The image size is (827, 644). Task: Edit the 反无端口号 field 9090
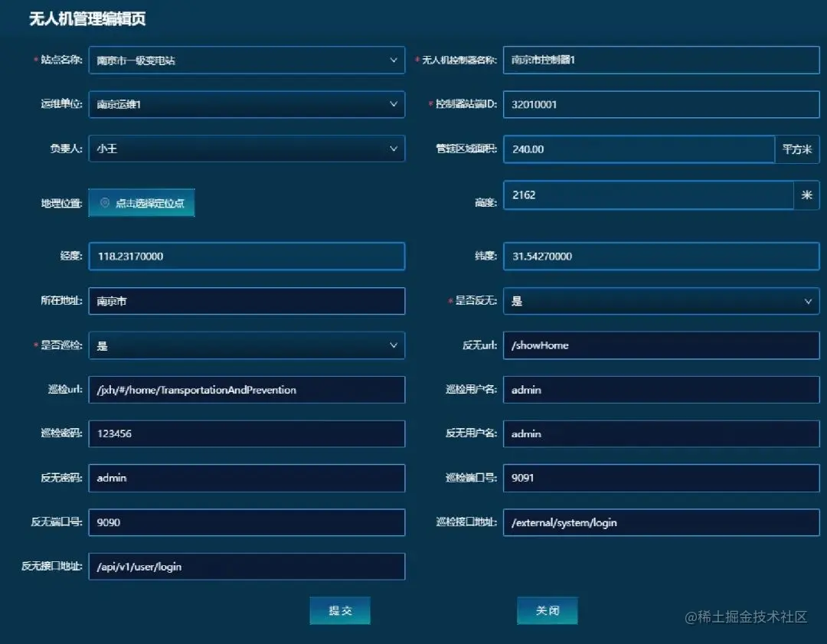click(x=247, y=522)
